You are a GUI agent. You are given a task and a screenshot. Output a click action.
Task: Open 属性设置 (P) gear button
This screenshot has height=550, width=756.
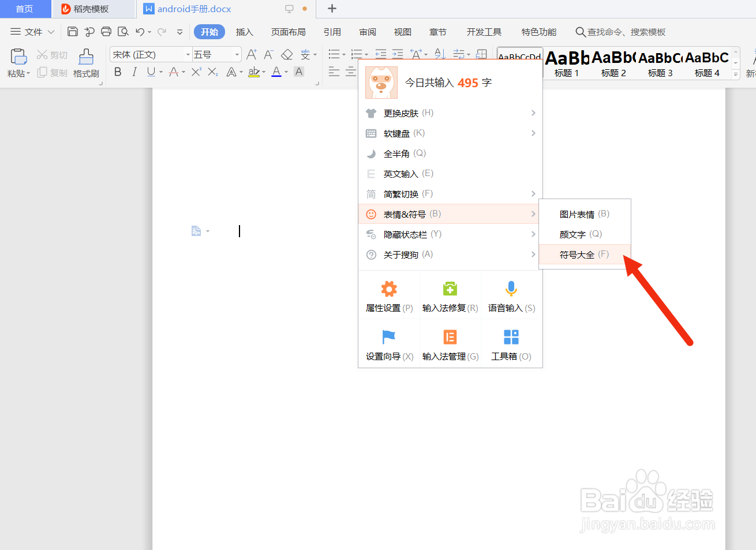(390, 295)
